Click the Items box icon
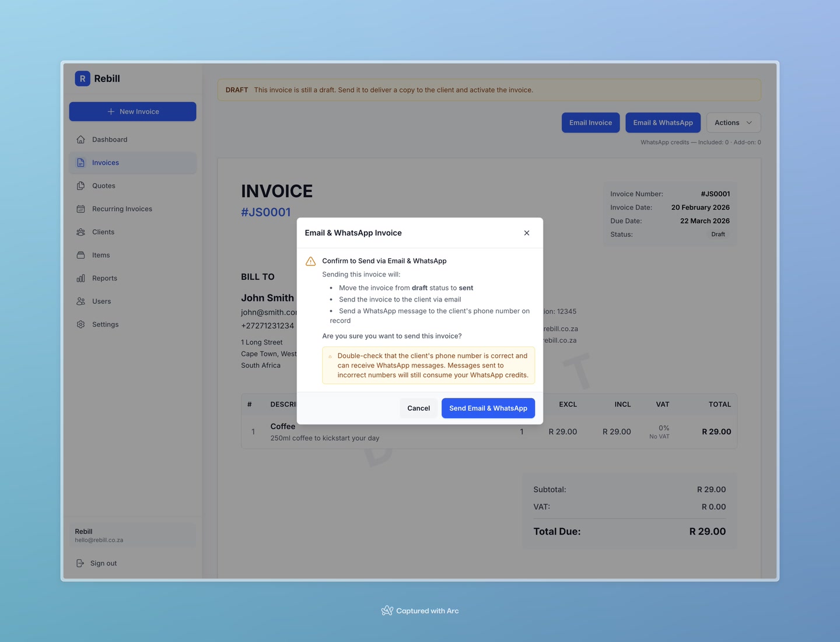The image size is (840, 642). point(80,255)
